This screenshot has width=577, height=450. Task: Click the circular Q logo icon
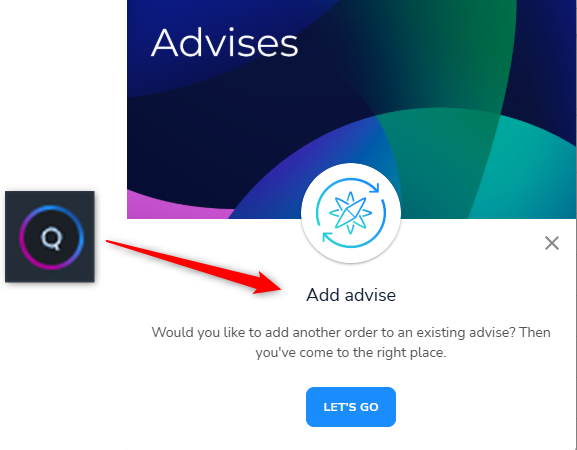[52, 237]
